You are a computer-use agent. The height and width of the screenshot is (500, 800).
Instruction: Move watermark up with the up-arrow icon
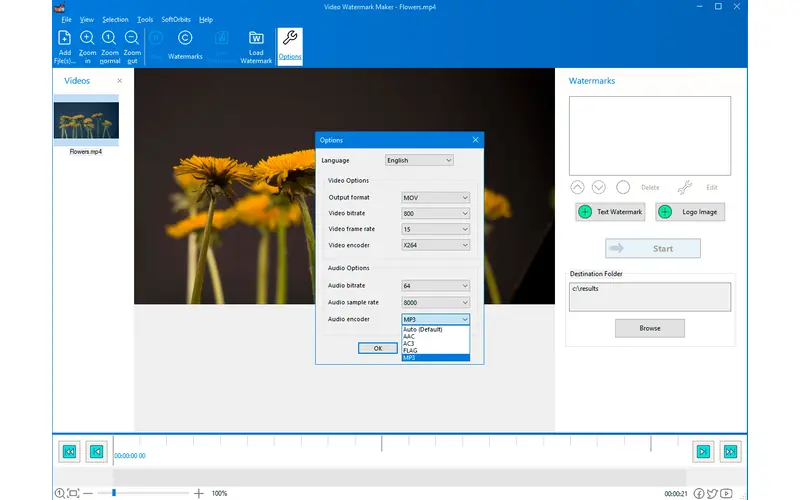[578, 187]
